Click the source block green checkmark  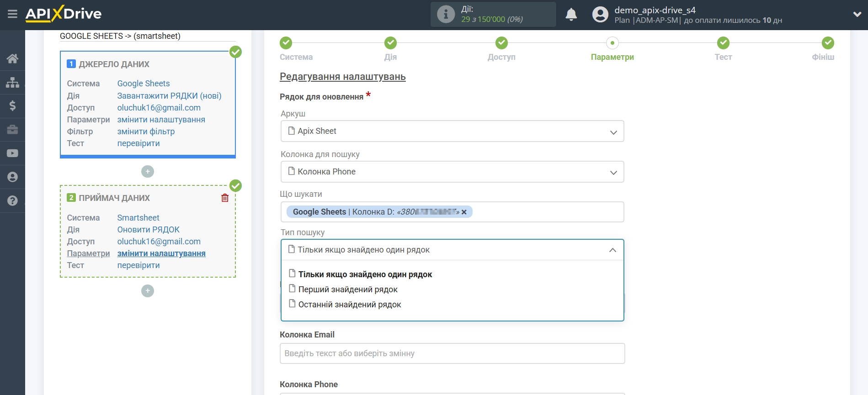[235, 52]
